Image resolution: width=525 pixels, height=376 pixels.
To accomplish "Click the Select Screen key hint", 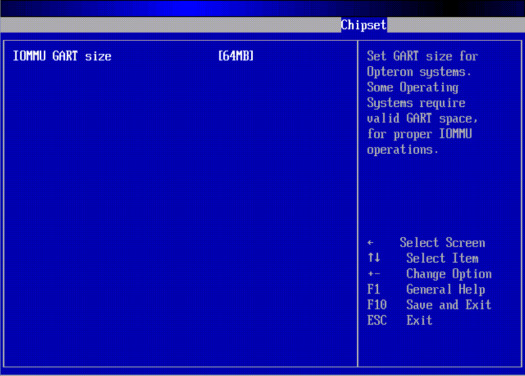I will click(x=442, y=242).
